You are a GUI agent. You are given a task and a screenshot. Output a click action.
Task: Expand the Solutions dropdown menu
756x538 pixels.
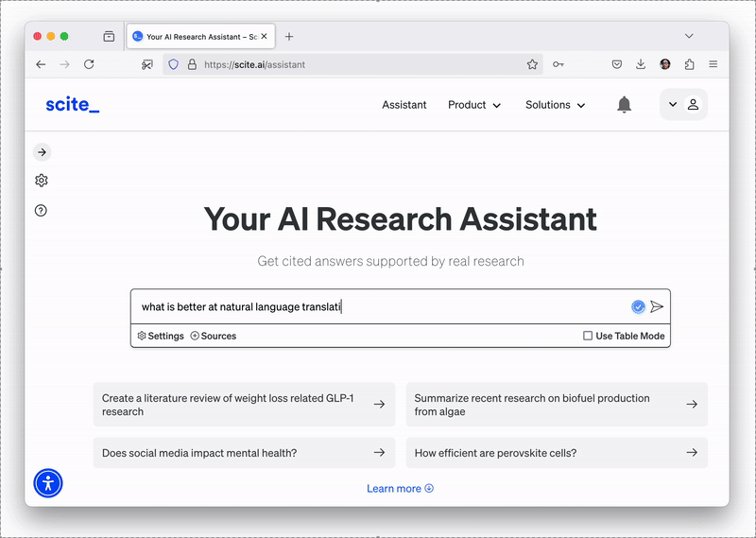tap(555, 105)
